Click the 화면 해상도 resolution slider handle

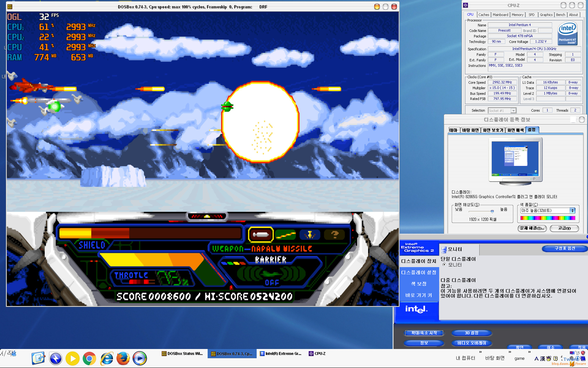coord(492,211)
